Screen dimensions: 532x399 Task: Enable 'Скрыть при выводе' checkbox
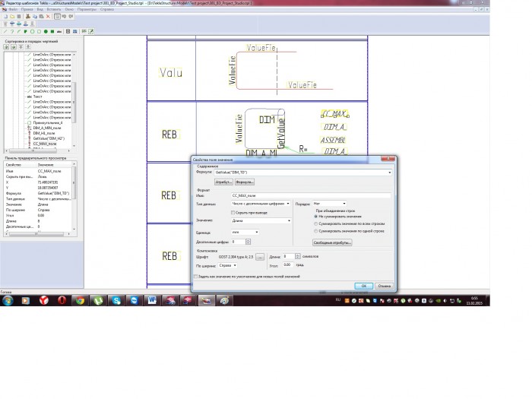[x=233, y=213]
